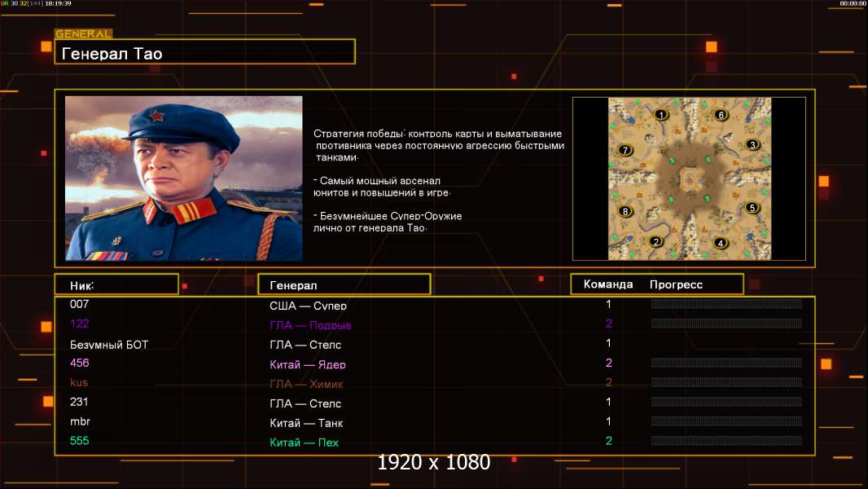The image size is (868, 489).
Task: Select player nickname 'mbr'
Action: 80,421
